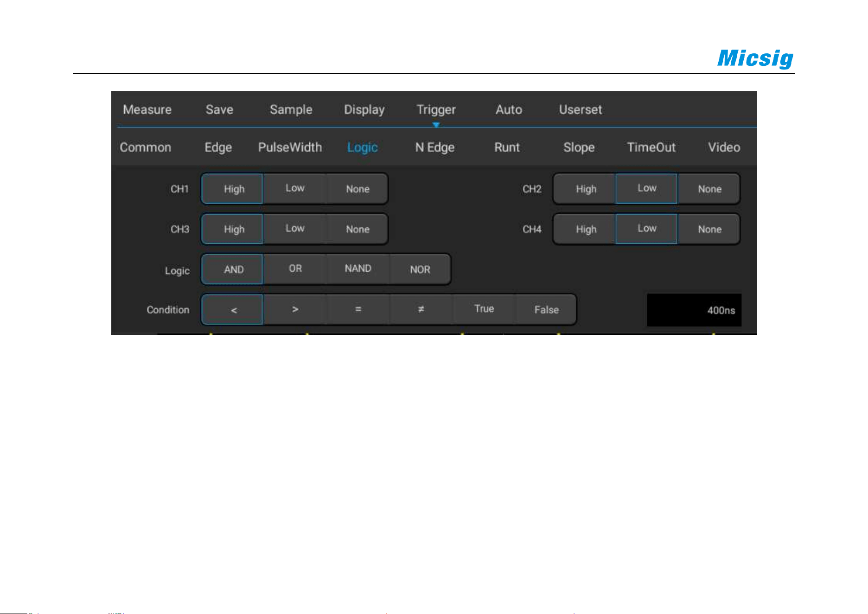Set CH3 level to Low
Image resolution: width=868 pixels, height=614 pixels.
click(295, 229)
